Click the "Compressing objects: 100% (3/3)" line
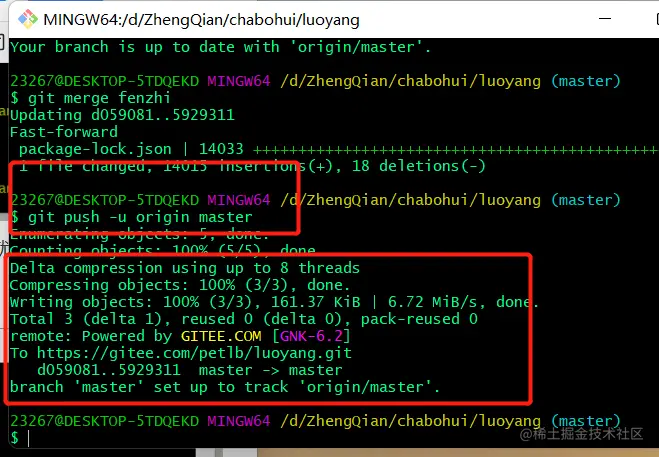Image resolution: width=659 pixels, height=457 pixels. click(x=180, y=285)
